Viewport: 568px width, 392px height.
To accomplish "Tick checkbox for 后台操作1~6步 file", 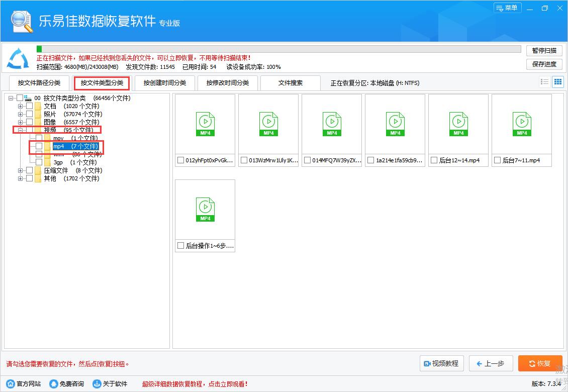I will (180, 245).
